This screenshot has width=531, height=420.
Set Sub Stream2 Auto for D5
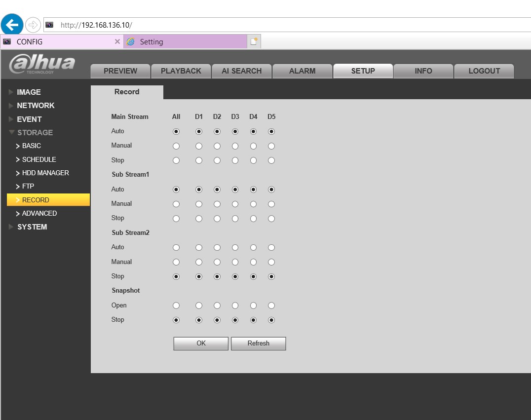coord(271,248)
